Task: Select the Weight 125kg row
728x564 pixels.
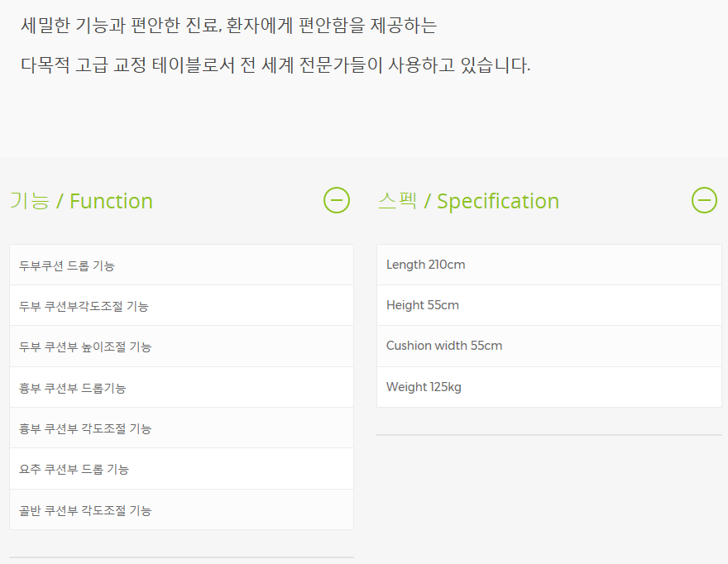Action: 548,387
